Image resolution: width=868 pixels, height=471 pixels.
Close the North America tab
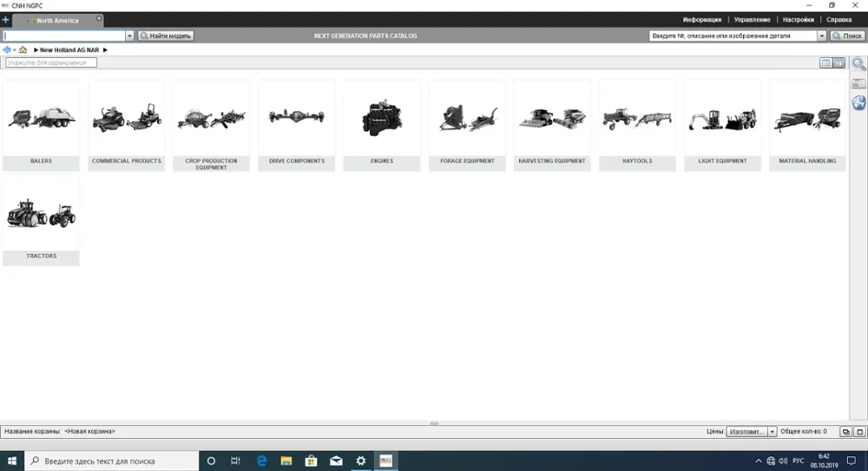[98, 19]
